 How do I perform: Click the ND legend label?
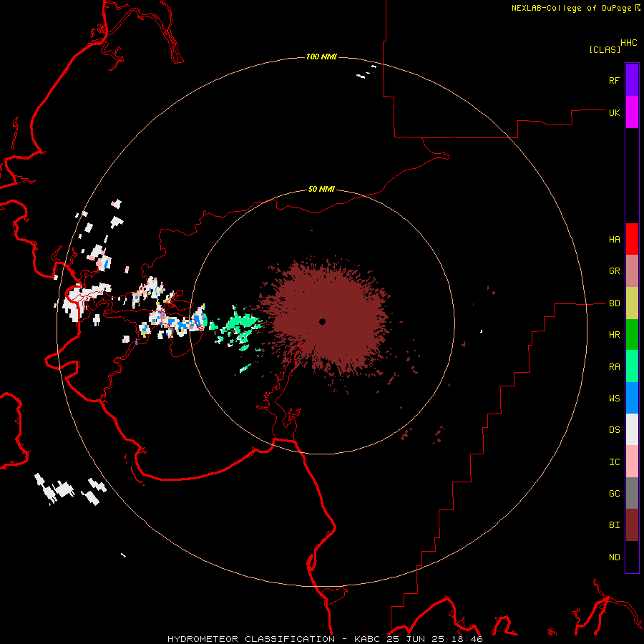click(x=614, y=557)
